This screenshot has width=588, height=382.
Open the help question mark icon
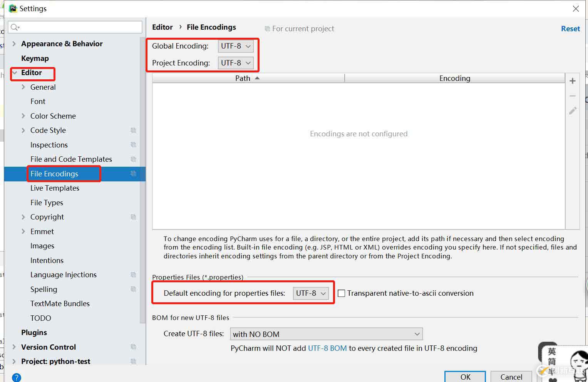point(17,377)
